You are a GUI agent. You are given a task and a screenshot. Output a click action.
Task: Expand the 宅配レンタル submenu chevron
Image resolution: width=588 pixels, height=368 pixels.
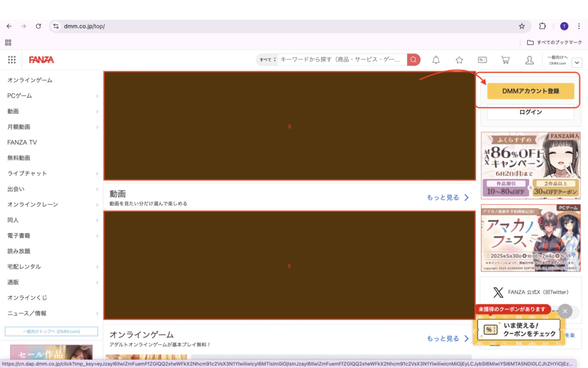point(97,267)
